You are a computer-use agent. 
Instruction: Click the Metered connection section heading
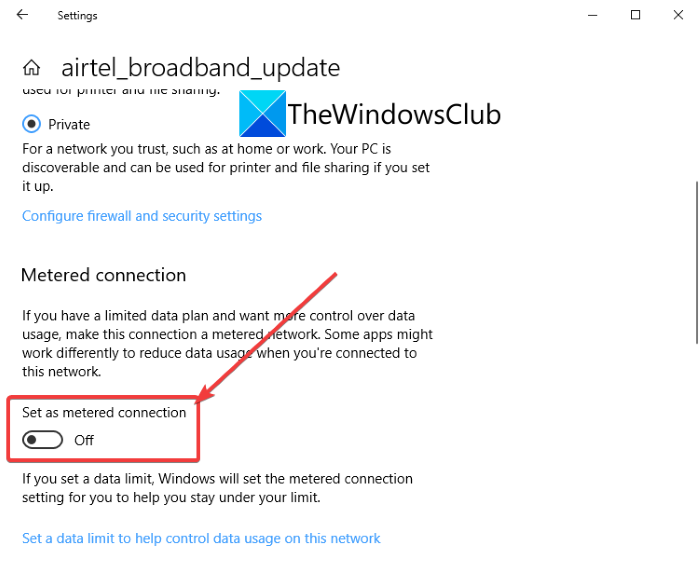(x=104, y=275)
